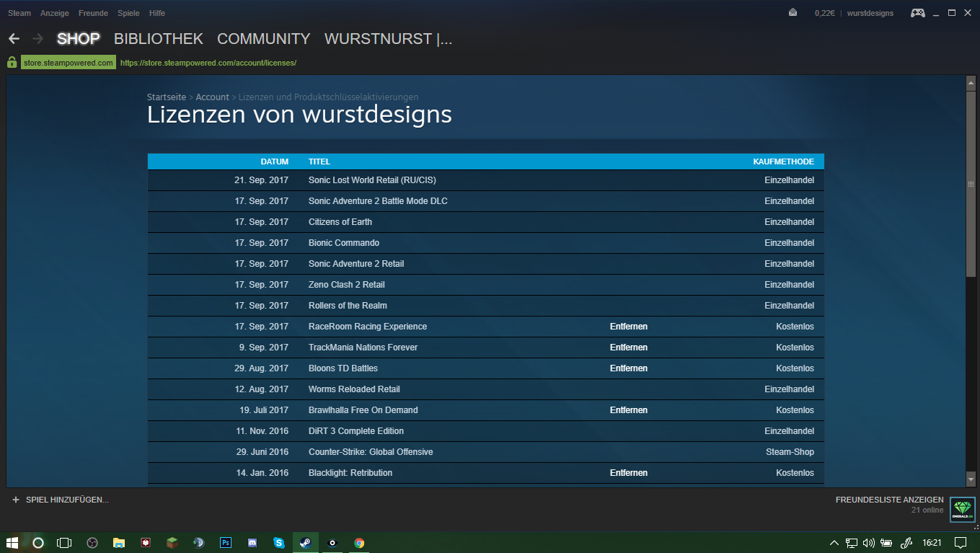Go back with the Steam back arrow
This screenshot has width=980, height=553.
[x=14, y=39]
